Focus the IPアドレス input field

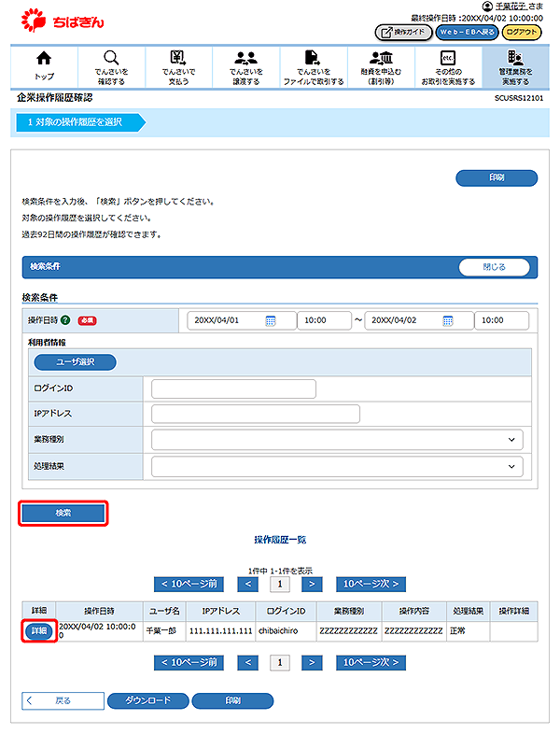(x=256, y=414)
